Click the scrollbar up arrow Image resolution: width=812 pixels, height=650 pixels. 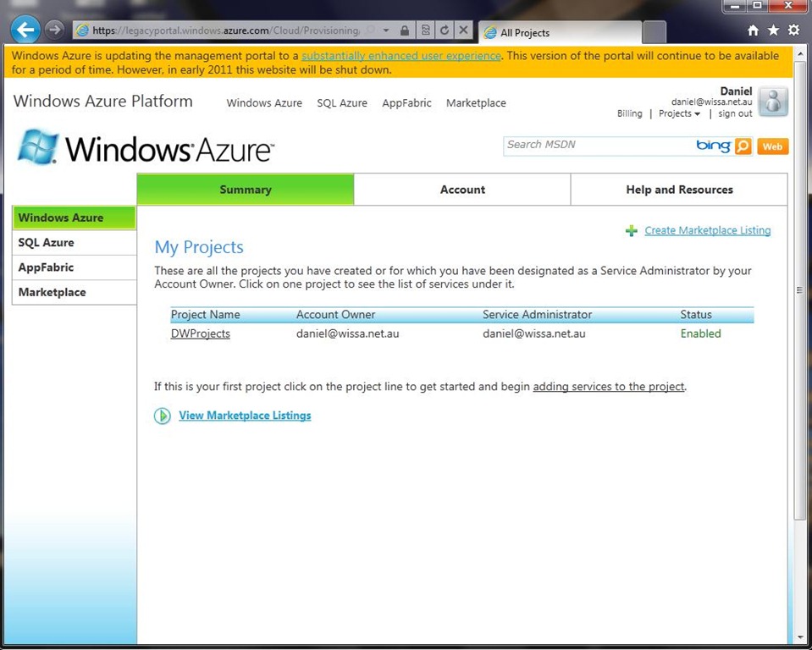(800, 54)
